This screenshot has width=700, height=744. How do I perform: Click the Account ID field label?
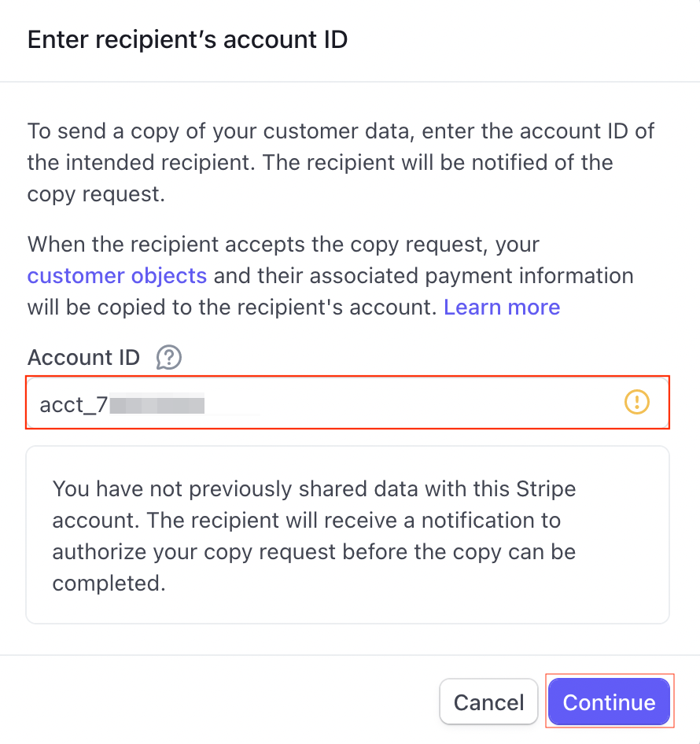(83, 358)
